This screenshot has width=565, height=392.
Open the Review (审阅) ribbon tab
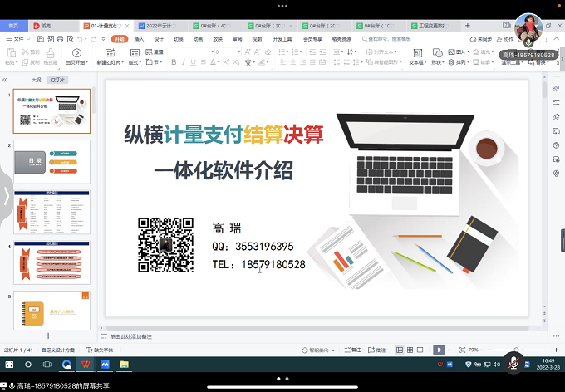[x=237, y=39]
